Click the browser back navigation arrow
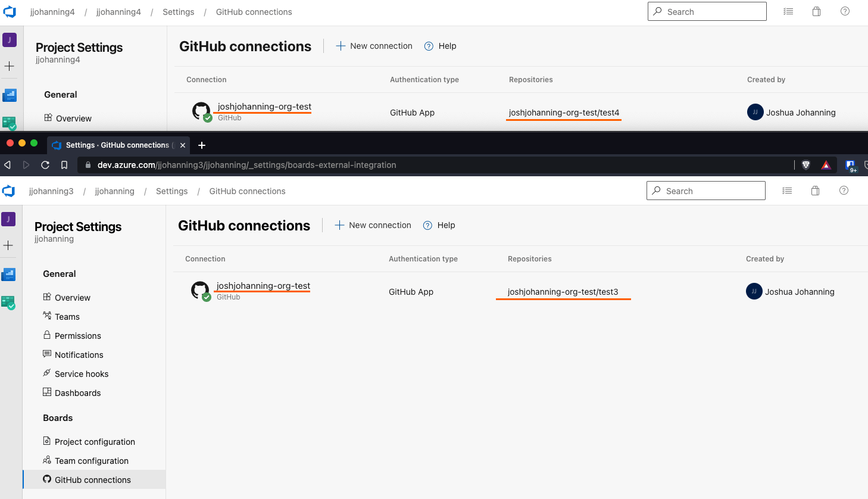Viewport: 868px width, 499px height. coord(7,165)
